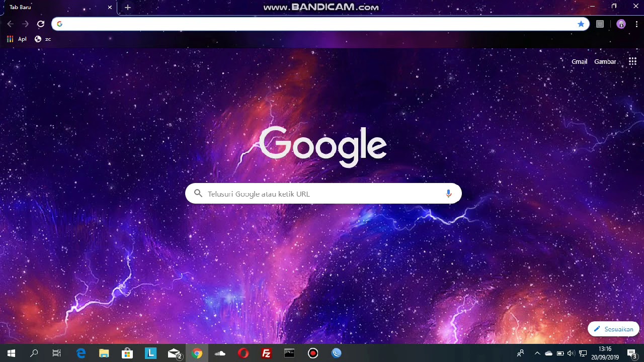Focus the browser address bar
Image resolution: width=644 pixels, height=362 pixels.
click(x=320, y=24)
